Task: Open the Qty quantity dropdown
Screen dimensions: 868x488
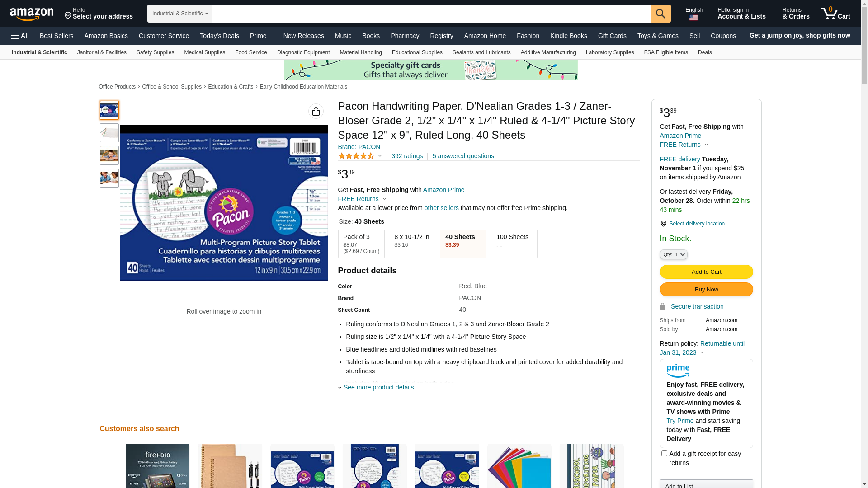Action: 674,254
